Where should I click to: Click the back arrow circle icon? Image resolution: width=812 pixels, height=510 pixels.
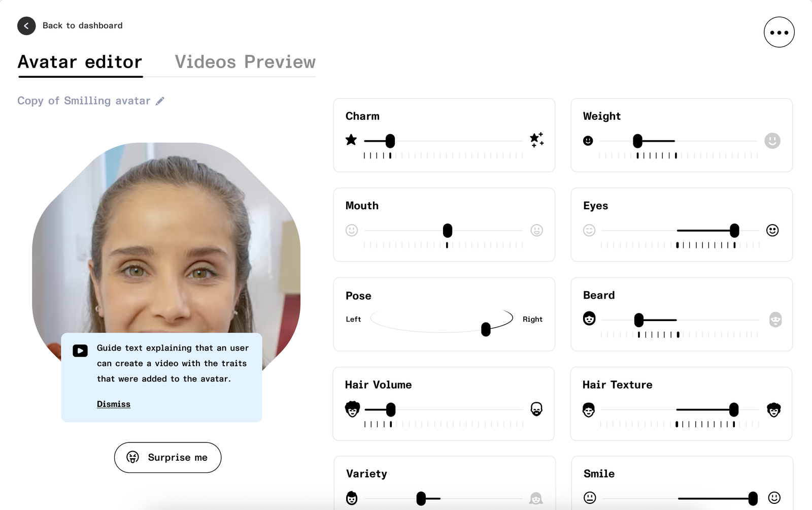[26, 26]
